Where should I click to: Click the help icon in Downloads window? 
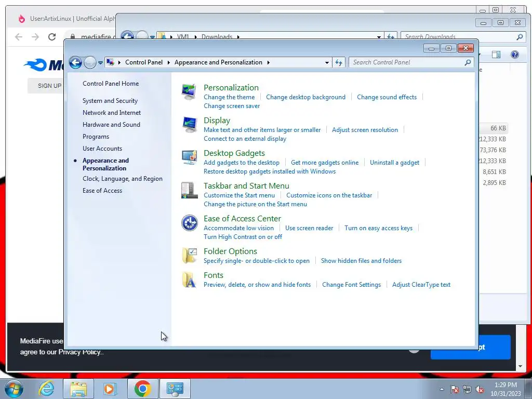pos(515,55)
